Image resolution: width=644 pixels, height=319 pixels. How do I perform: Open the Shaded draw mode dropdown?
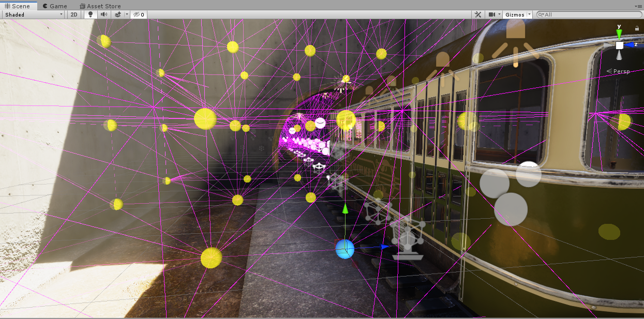pos(33,14)
